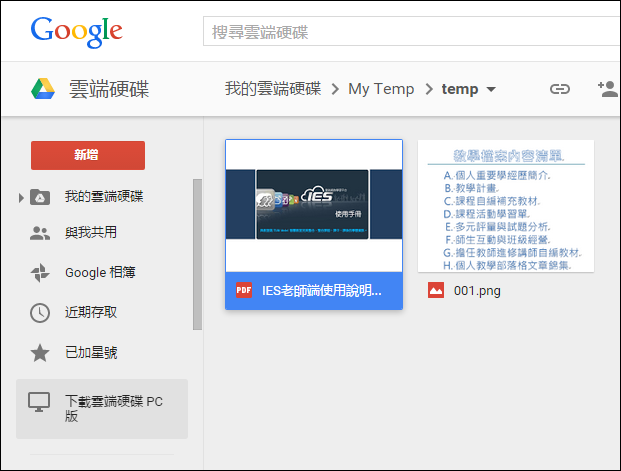Click the Google logo

(76, 32)
